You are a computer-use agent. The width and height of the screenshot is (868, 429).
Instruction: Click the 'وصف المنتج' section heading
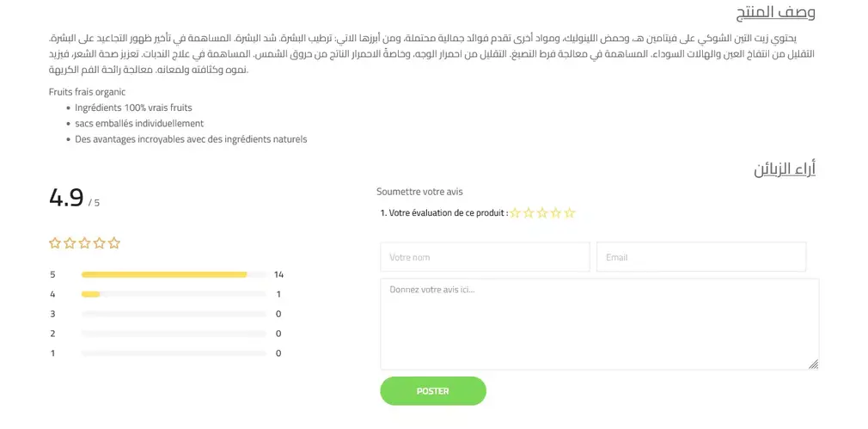pyautogui.click(x=776, y=13)
